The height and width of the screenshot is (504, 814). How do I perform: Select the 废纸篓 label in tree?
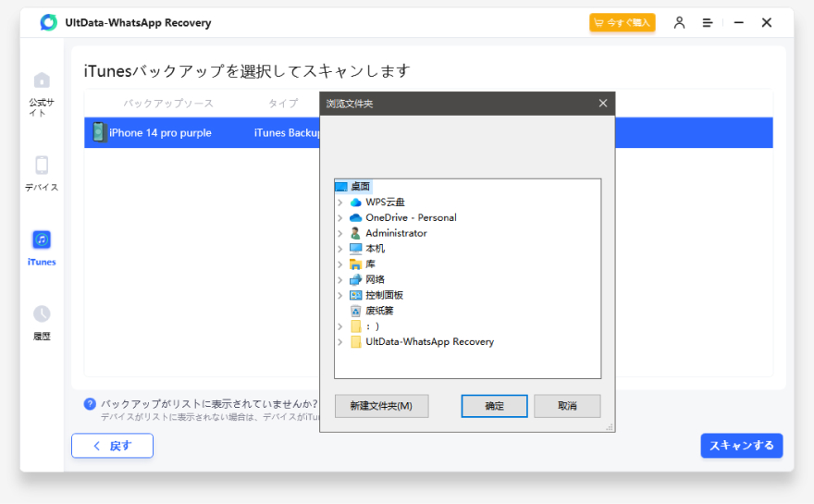pos(379,311)
